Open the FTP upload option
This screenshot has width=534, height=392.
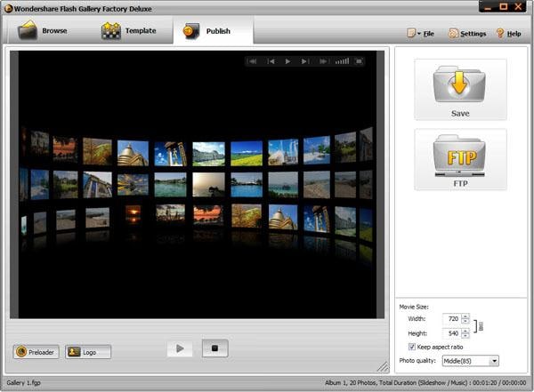pyautogui.click(x=460, y=159)
